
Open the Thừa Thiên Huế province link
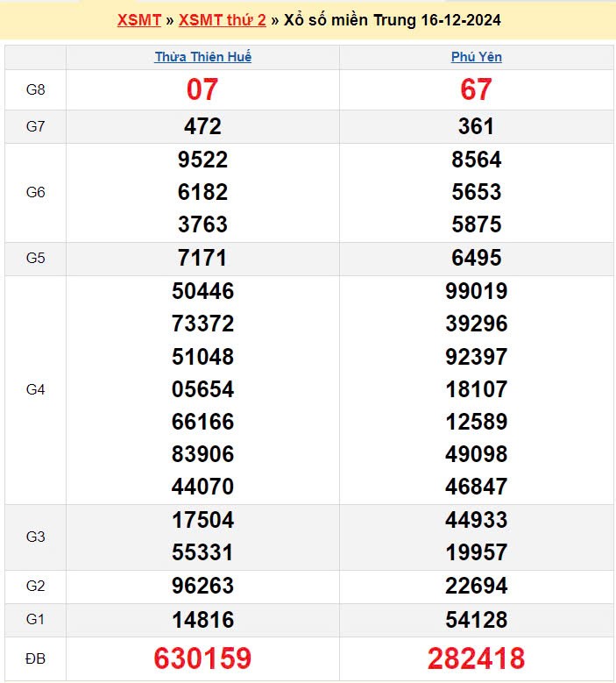[x=203, y=57]
